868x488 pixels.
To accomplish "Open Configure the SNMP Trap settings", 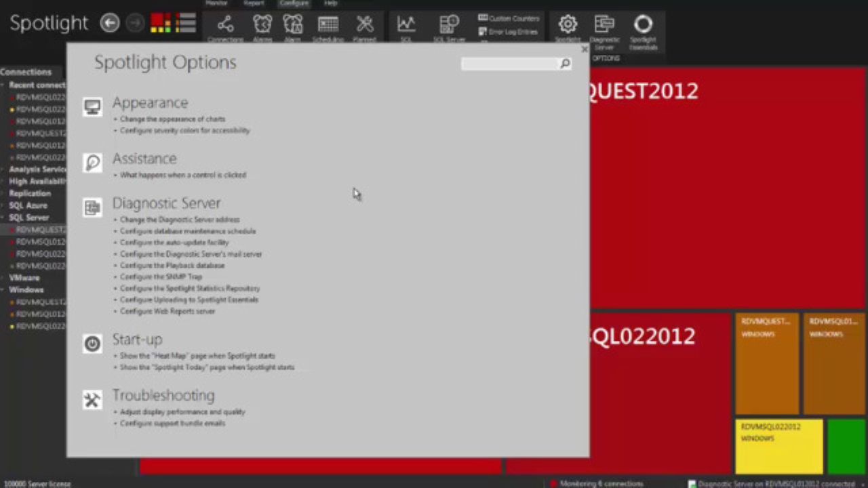I will tap(161, 277).
